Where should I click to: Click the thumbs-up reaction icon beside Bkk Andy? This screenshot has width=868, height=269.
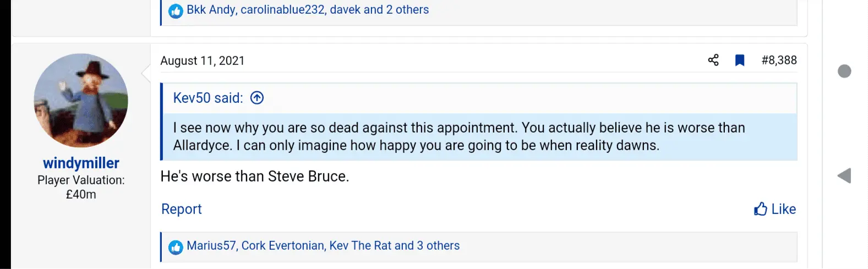click(x=176, y=11)
